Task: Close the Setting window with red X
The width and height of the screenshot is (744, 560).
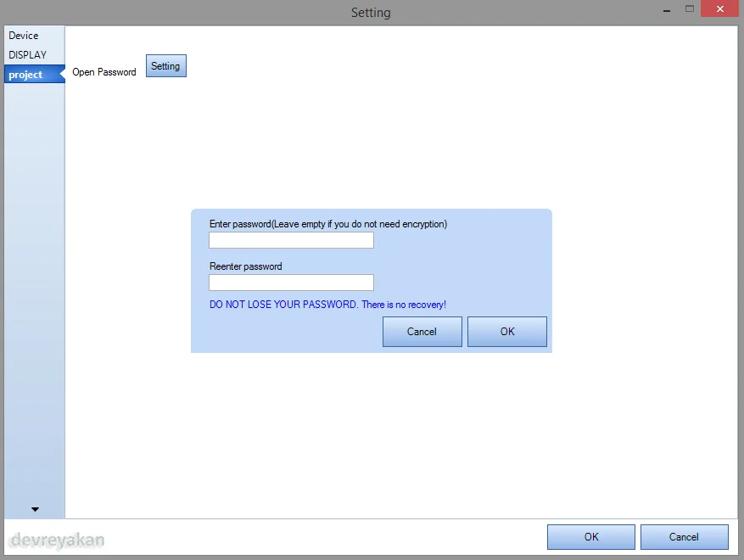Action: coord(719,8)
